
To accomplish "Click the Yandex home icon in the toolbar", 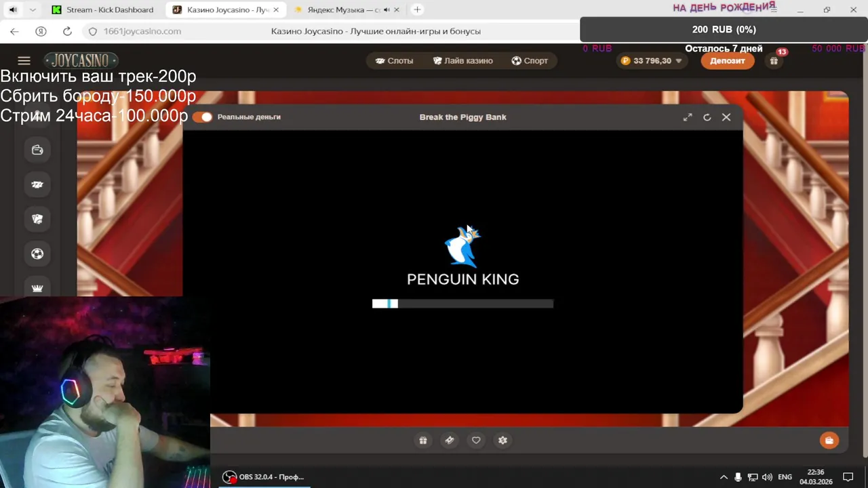I will 41,31.
